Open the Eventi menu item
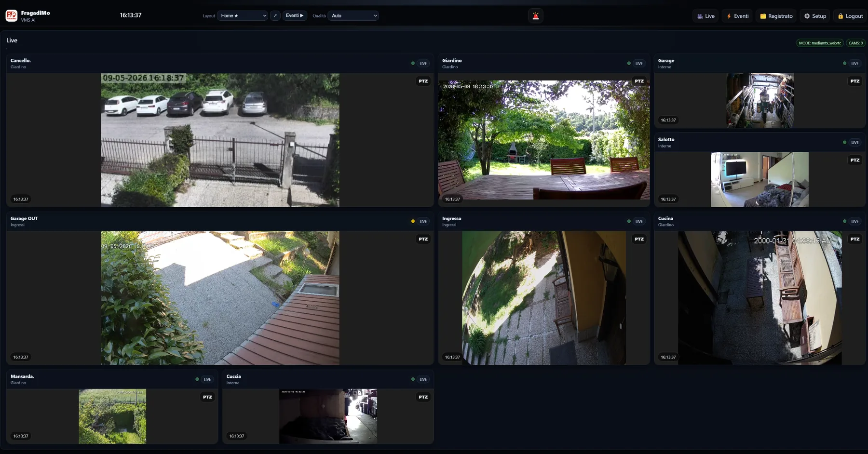The height and width of the screenshot is (454, 868). (x=737, y=16)
